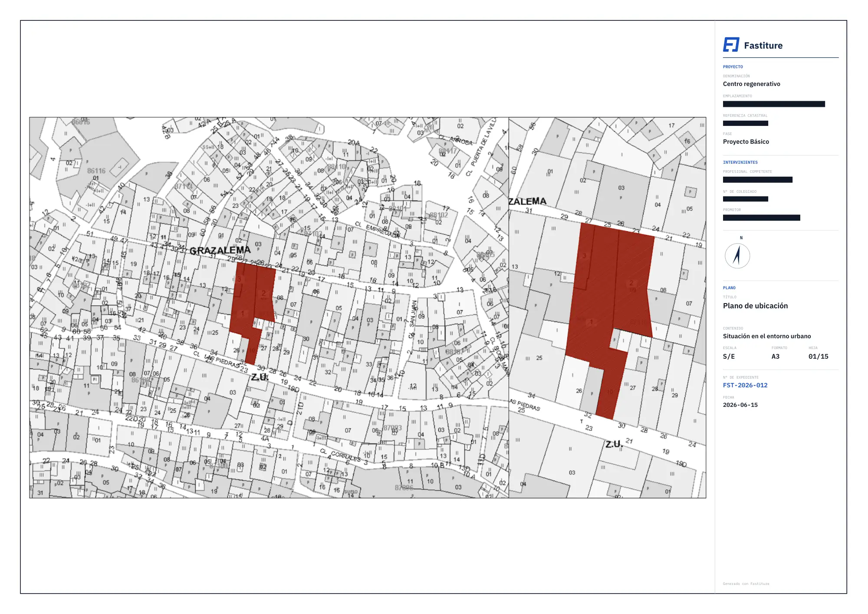Click the sheet number "01/15"

tap(818, 357)
